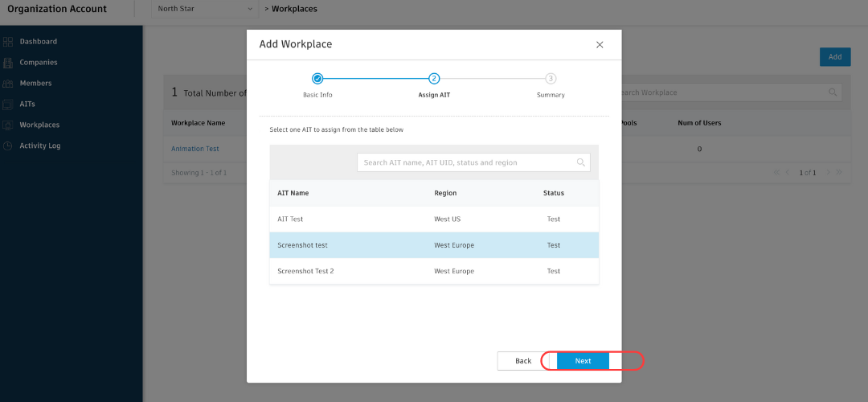This screenshot has width=868, height=402.
Task: Open AITs in the sidebar
Action: click(27, 104)
